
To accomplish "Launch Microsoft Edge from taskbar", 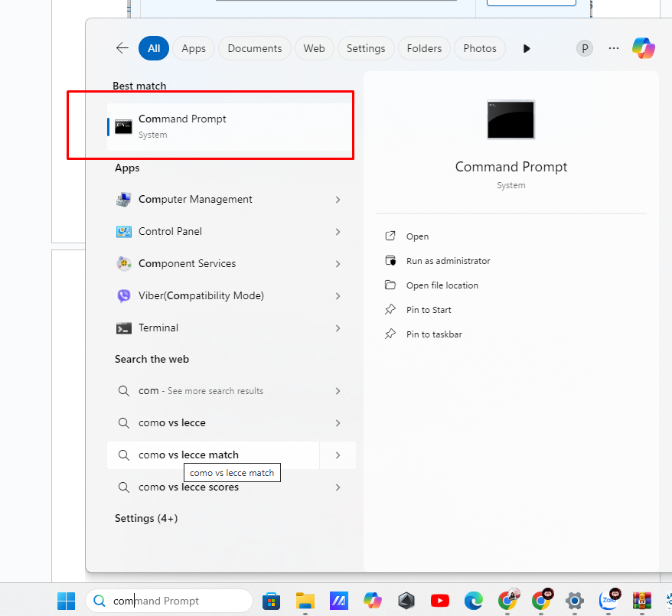I will [474, 601].
